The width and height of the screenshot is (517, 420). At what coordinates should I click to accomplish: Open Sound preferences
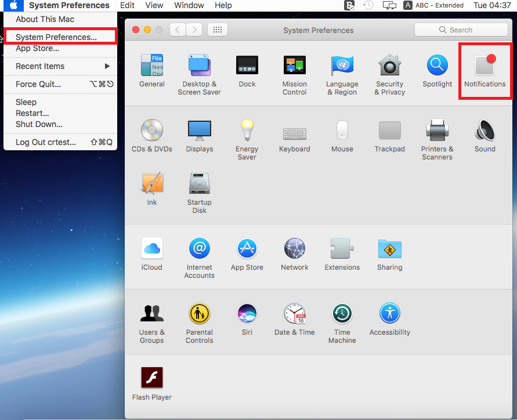pos(485,136)
